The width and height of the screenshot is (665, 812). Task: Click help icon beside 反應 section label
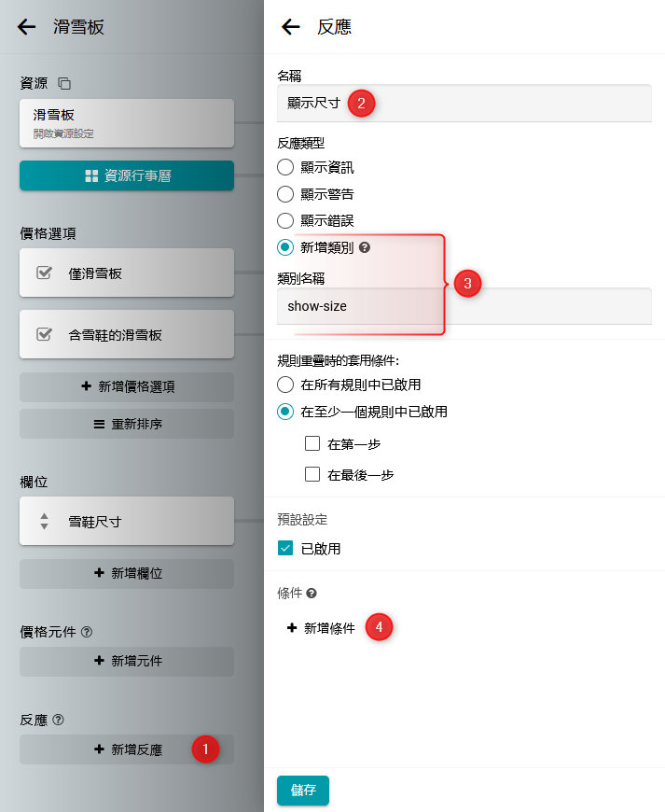[x=58, y=720]
